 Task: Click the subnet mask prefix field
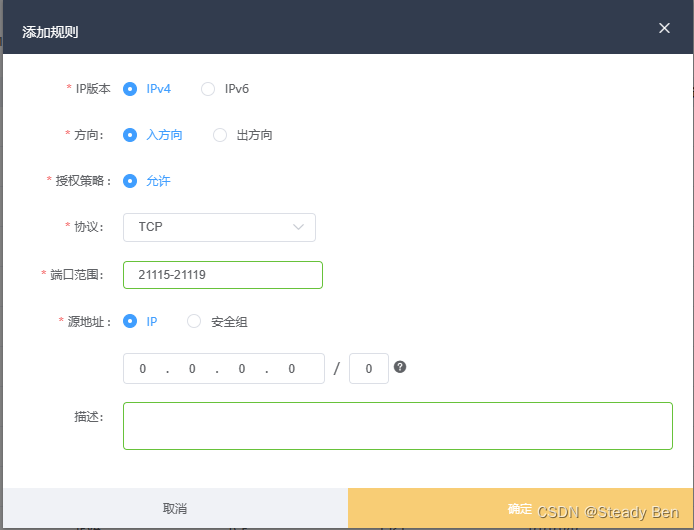pos(369,369)
